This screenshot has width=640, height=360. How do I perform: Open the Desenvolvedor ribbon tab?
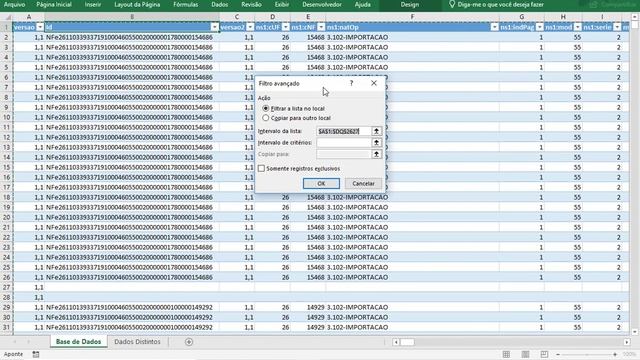(x=322, y=4)
